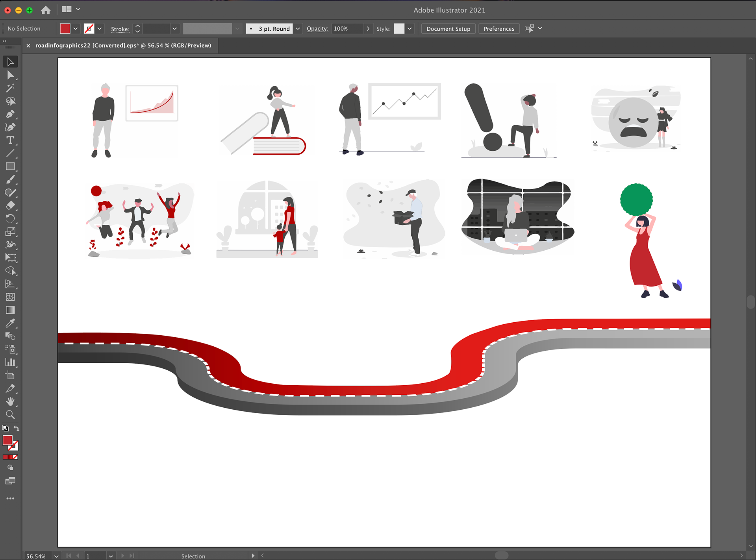Open the Preferences button

click(x=499, y=29)
